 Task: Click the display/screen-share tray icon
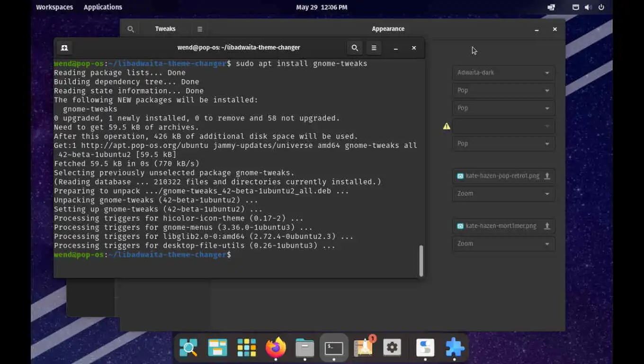551,7
